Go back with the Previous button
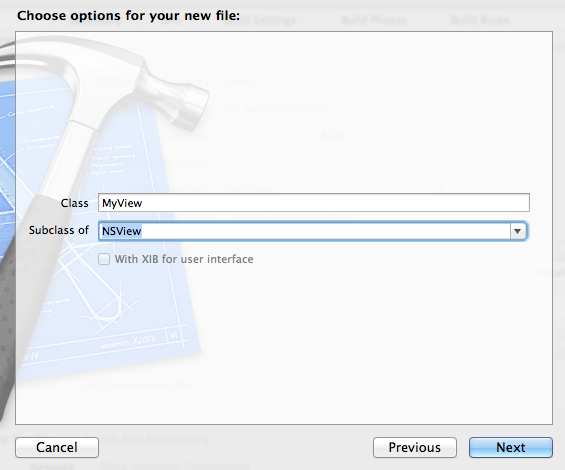Screen dimensions: 565x470 point(415,447)
